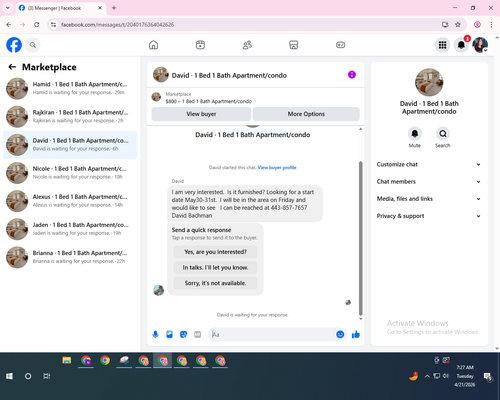
Task: Open the account profile picture menu
Action: coord(480,45)
